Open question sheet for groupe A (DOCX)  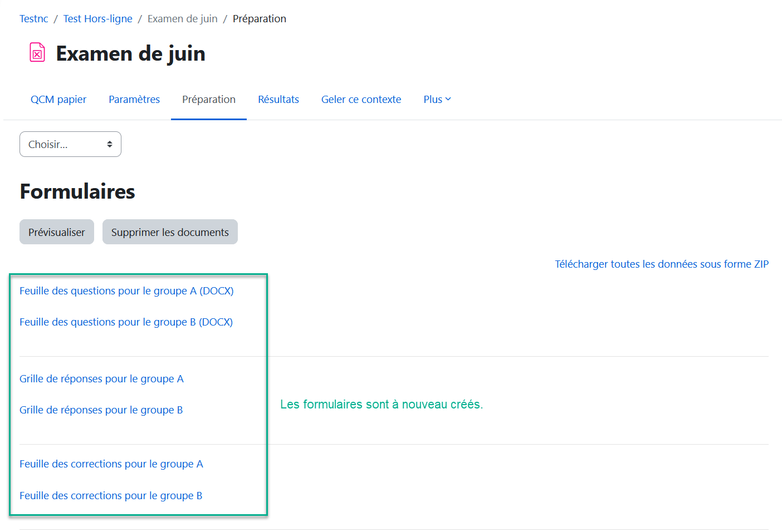[126, 291]
